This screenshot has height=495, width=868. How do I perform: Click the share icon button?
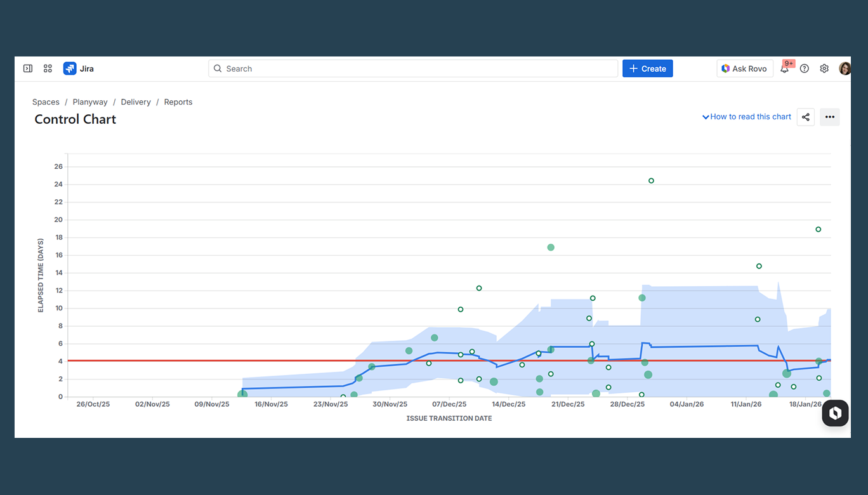point(806,117)
